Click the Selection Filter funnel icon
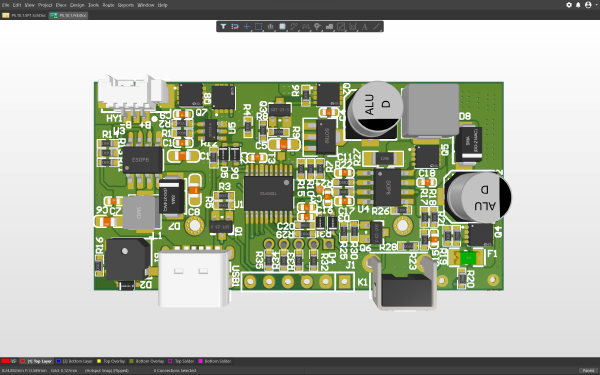This screenshot has height=375, width=600. click(x=223, y=26)
